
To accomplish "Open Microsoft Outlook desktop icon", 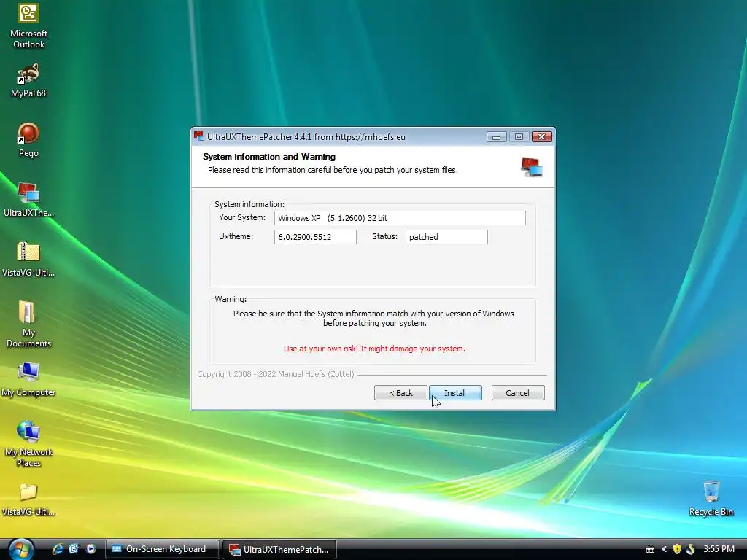I will pos(28,27).
